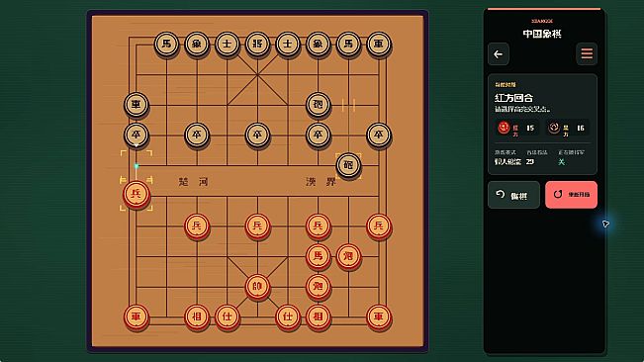Select the highlighted red 兵 across the river
The width and height of the screenshot is (644, 362).
point(137,194)
